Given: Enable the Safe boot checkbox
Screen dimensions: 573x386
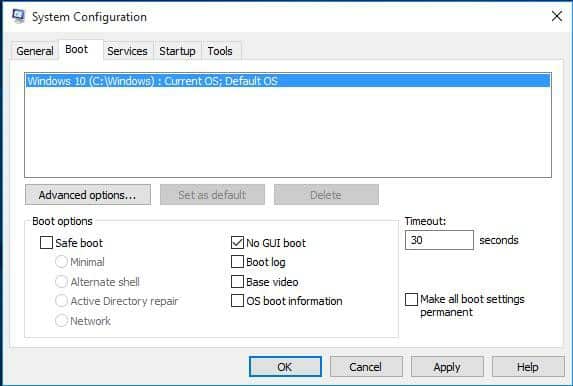Looking at the screenshot, I should pyautogui.click(x=46, y=243).
